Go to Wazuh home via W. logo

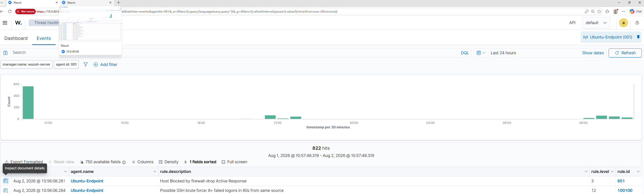pos(18,23)
